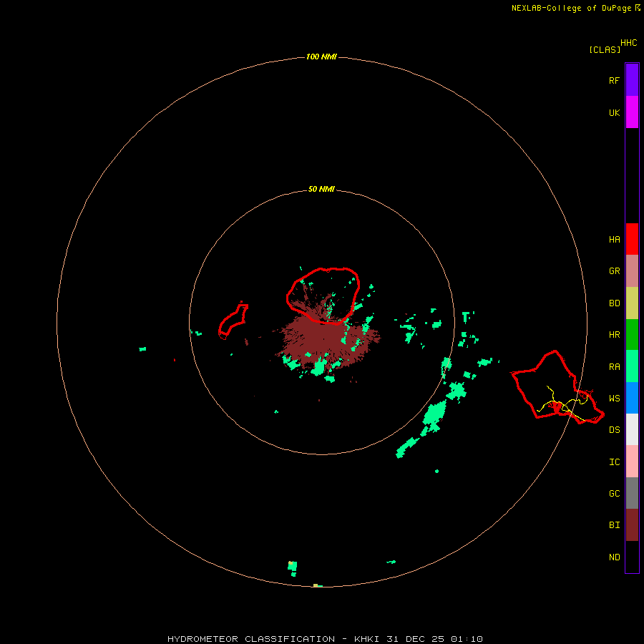Click the BI brown legend swatch
The width and height of the screenshot is (644, 644).
click(632, 525)
